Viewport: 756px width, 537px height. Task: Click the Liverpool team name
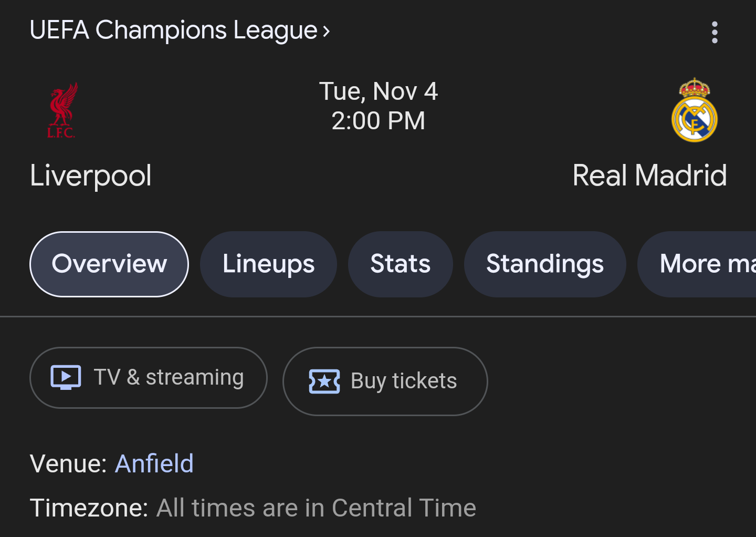tap(90, 175)
